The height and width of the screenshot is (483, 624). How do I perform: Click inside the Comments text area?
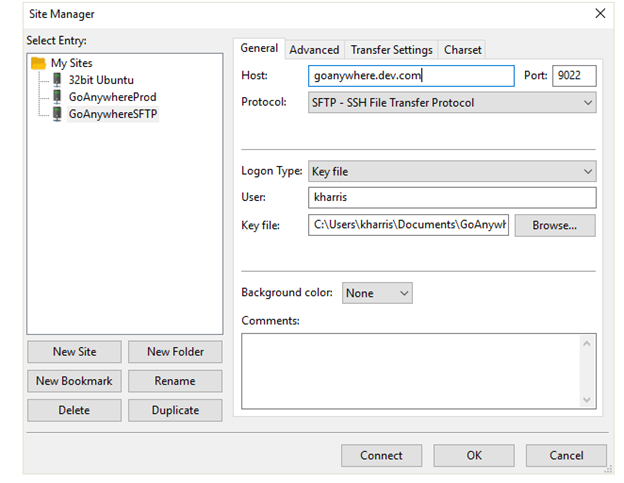point(411,371)
